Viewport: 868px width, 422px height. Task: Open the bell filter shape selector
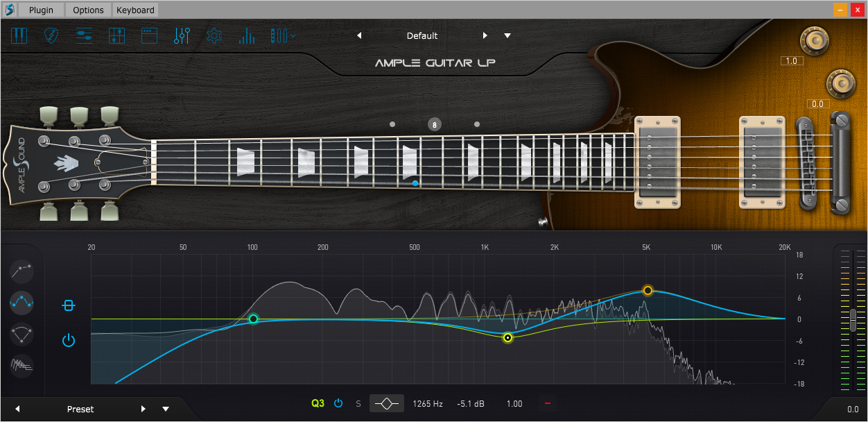click(x=386, y=403)
